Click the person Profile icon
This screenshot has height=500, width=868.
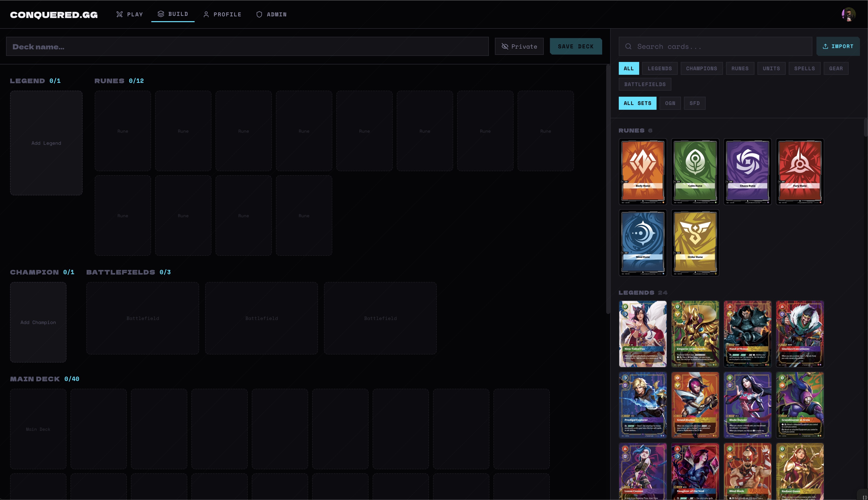pyautogui.click(x=206, y=14)
